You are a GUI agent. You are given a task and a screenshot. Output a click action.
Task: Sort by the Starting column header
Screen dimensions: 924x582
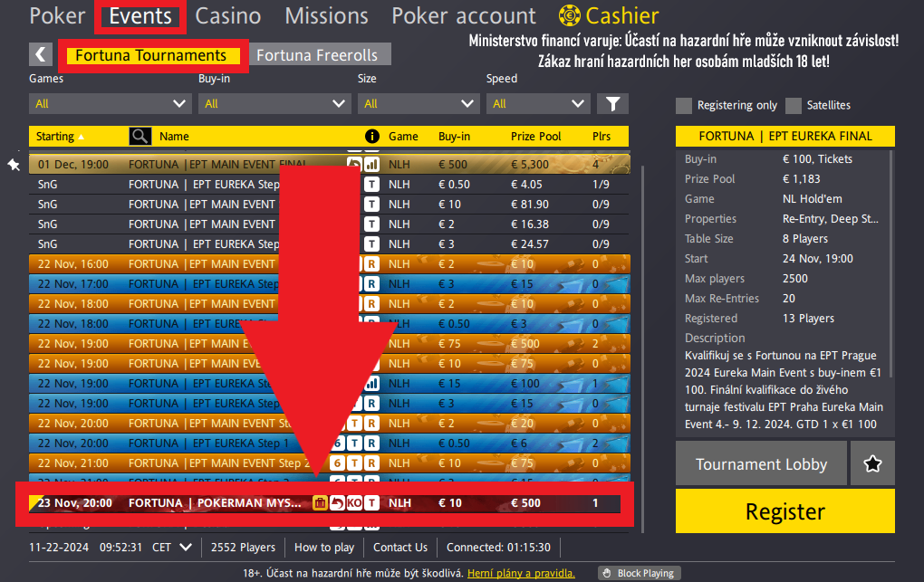(x=60, y=136)
